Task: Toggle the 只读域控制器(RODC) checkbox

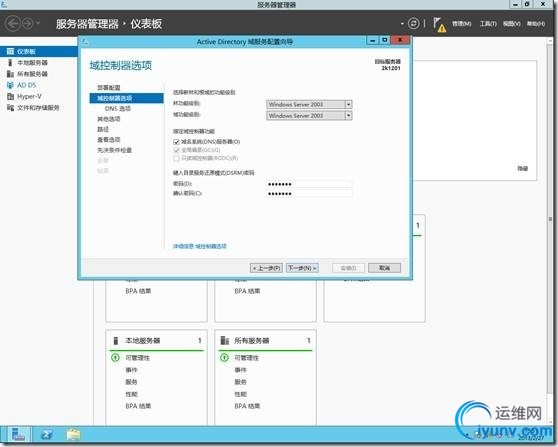Action: (x=176, y=158)
